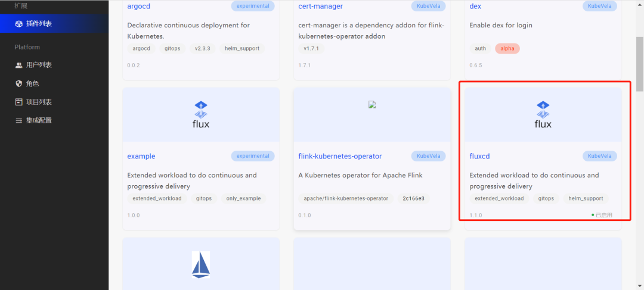The width and height of the screenshot is (644, 290).
Task: Click the gitops tag on example card
Action: [x=204, y=198]
